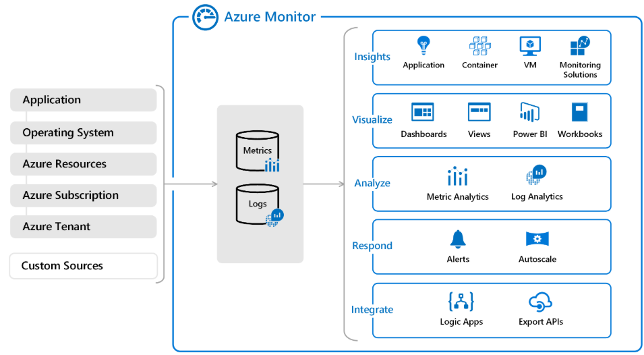Click the Metric Analytics icon

tap(457, 177)
